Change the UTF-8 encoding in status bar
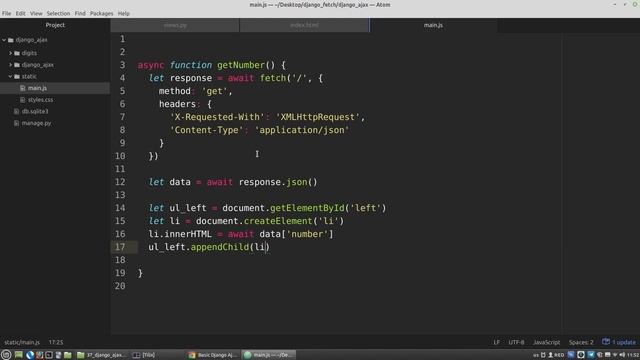The image size is (640, 360). pyautogui.click(x=516, y=342)
